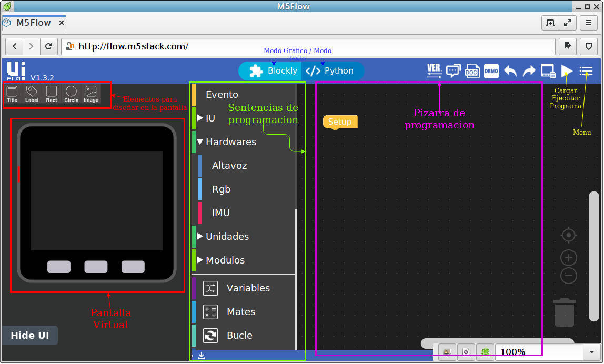Click the script toggle icon in status bar
This screenshot has height=364, width=604.
pyautogui.click(x=466, y=352)
